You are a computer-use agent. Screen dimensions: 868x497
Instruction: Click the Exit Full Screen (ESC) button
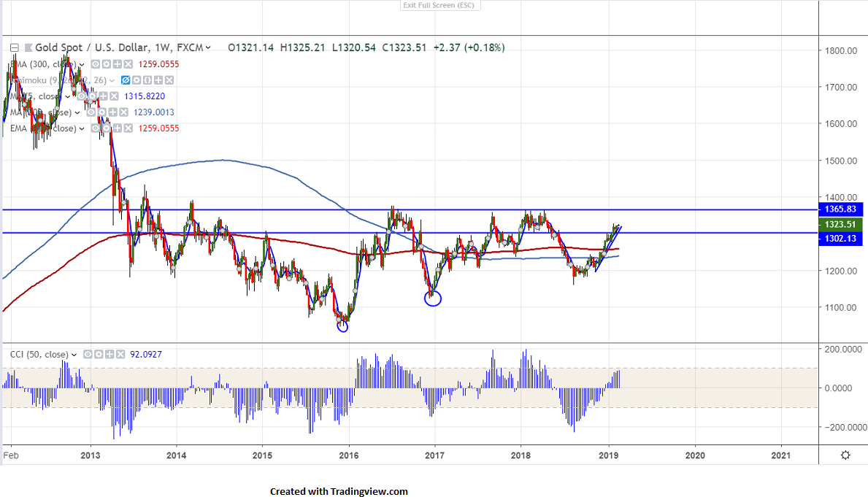[x=439, y=5]
